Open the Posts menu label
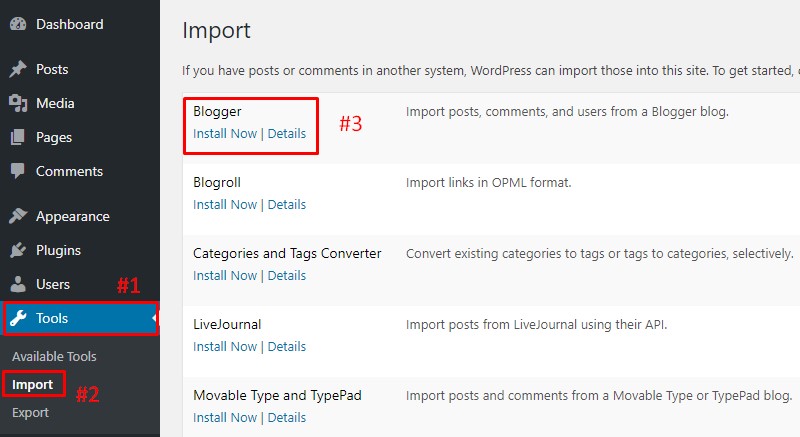This screenshot has height=437, width=800. [52, 69]
